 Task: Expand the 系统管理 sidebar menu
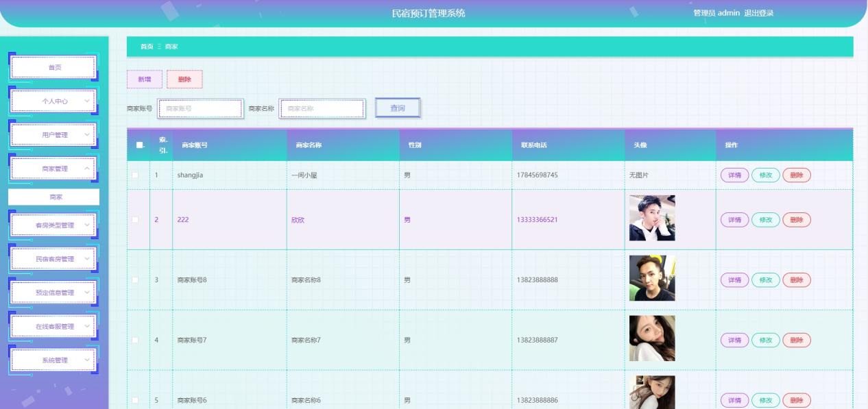[53, 360]
